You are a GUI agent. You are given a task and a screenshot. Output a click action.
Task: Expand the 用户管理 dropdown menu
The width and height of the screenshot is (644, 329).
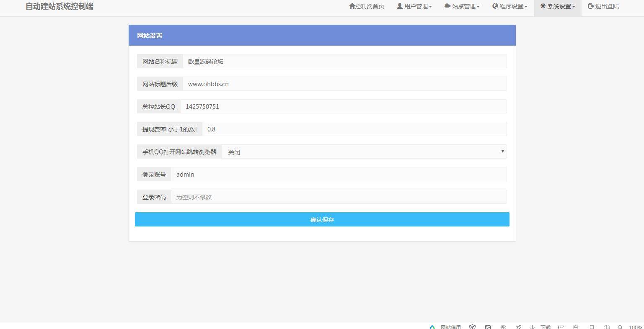pos(414,6)
